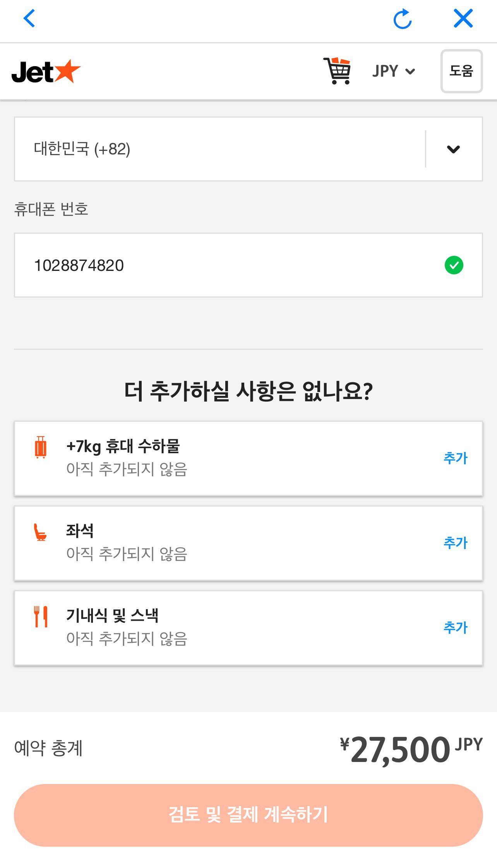
Task: Expand the 대한민국 (+82) country code dropdown
Action: [x=219, y=149]
